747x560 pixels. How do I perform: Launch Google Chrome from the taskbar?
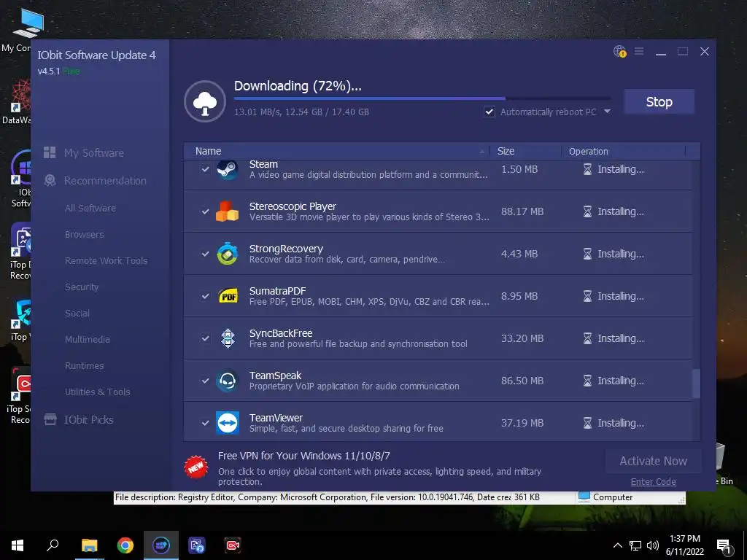click(125, 545)
